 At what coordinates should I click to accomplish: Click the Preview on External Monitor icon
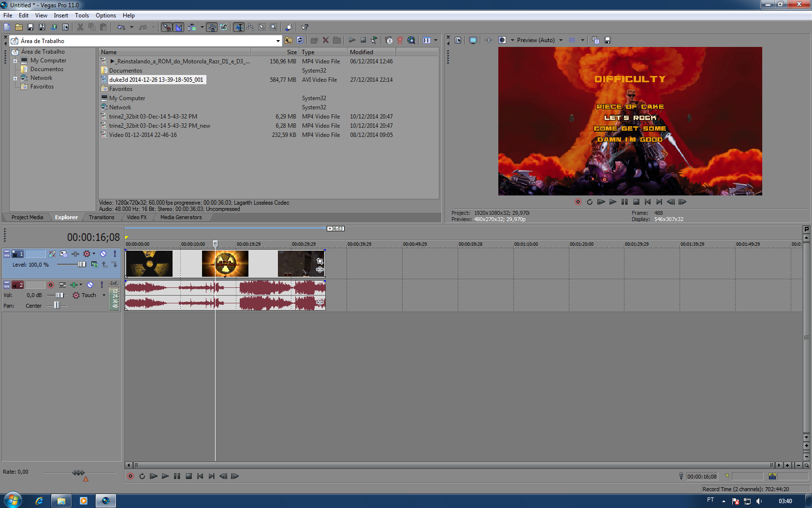pyautogui.click(x=473, y=40)
